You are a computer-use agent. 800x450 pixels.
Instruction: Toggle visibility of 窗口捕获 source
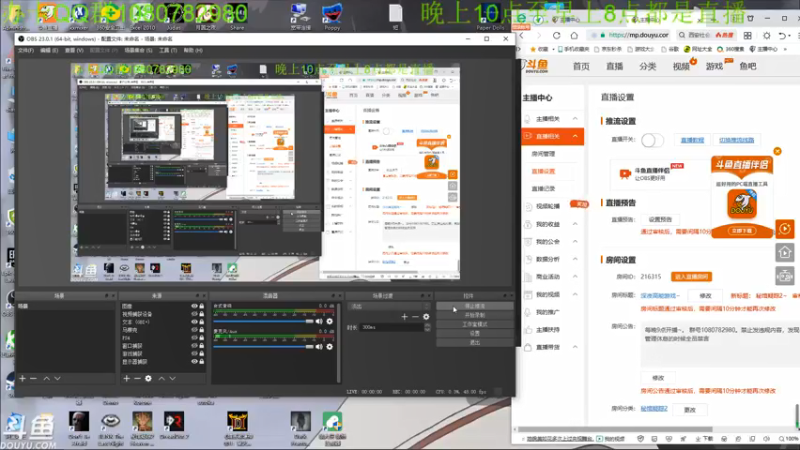pyautogui.click(x=194, y=345)
